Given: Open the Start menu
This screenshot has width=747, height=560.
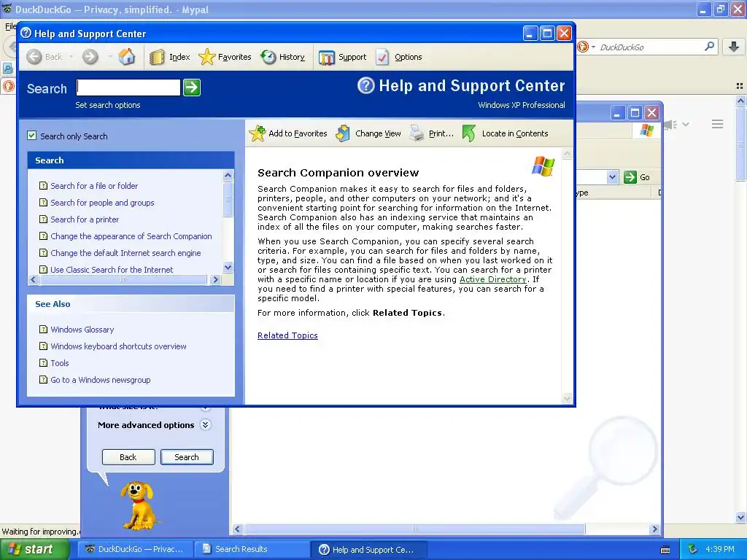Looking at the screenshot, I should (x=34, y=549).
